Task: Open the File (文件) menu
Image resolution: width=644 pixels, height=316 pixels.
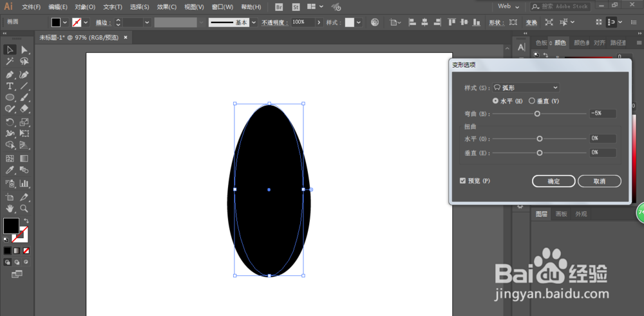Action: click(31, 7)
